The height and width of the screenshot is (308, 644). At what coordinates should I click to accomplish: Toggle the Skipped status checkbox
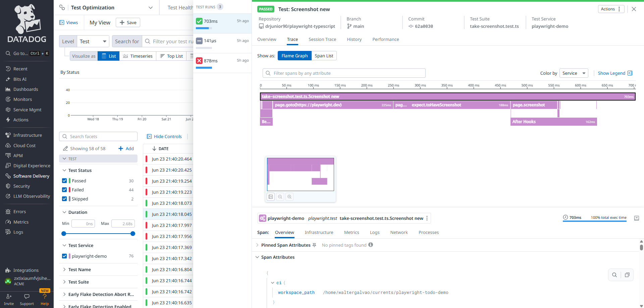pyautogui.click(x=64, y=199)
